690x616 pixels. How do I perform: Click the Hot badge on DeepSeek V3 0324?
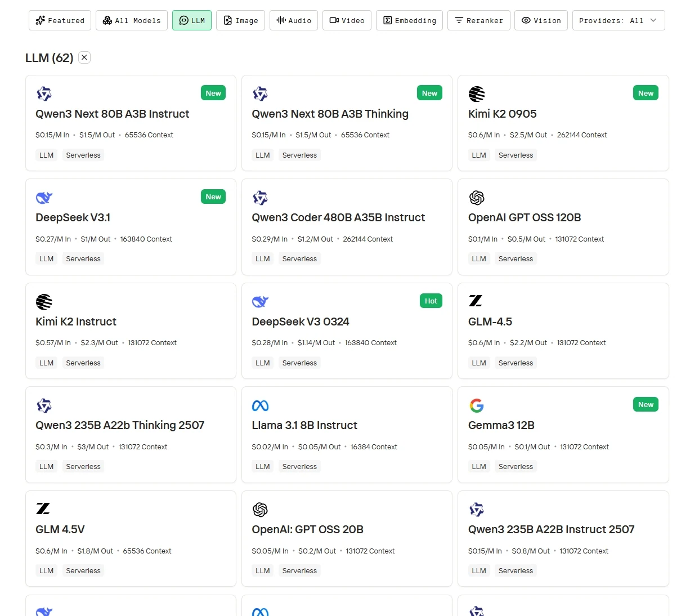(431, 301)
